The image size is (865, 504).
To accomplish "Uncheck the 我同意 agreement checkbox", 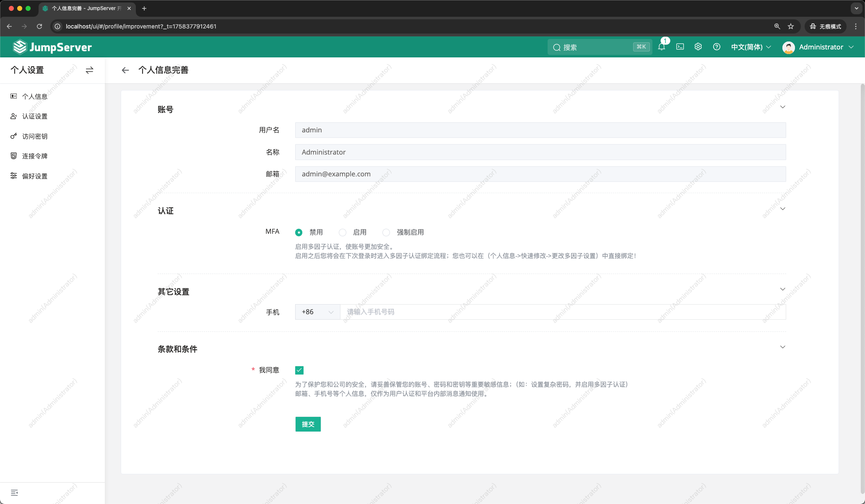I will click(x=299, y=370).
